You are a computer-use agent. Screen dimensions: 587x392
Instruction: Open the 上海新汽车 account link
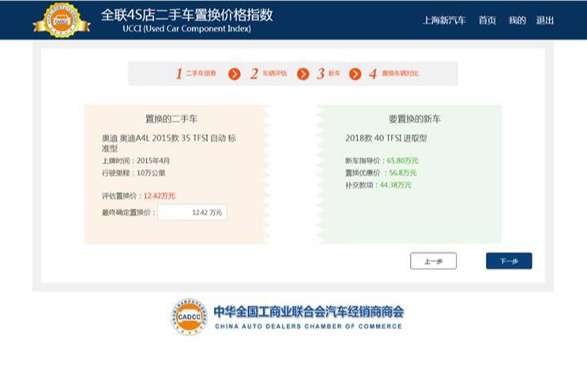pyautogui.click(x=444, y=21)
